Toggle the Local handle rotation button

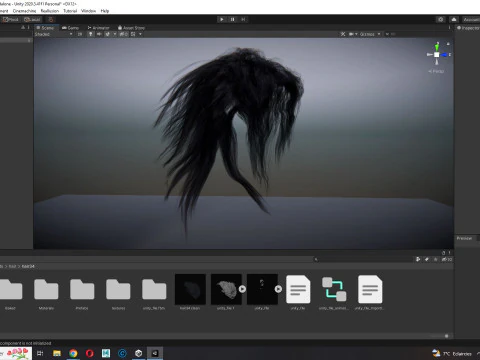(x=32, y=19)
